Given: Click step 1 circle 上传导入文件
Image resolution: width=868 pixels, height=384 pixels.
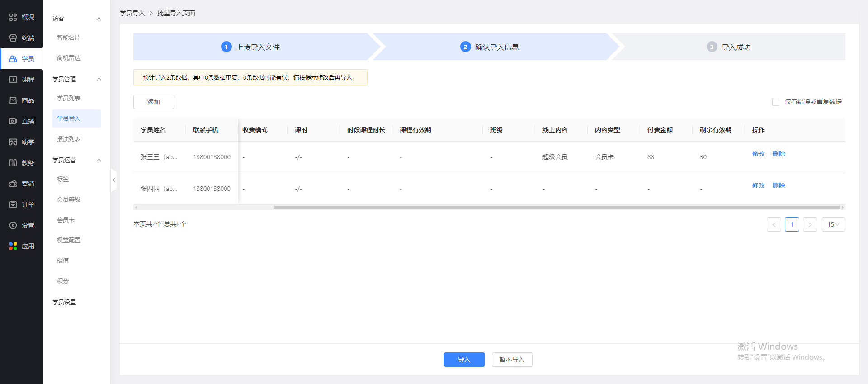Looking at the screenshot, I should coord(226,47).
